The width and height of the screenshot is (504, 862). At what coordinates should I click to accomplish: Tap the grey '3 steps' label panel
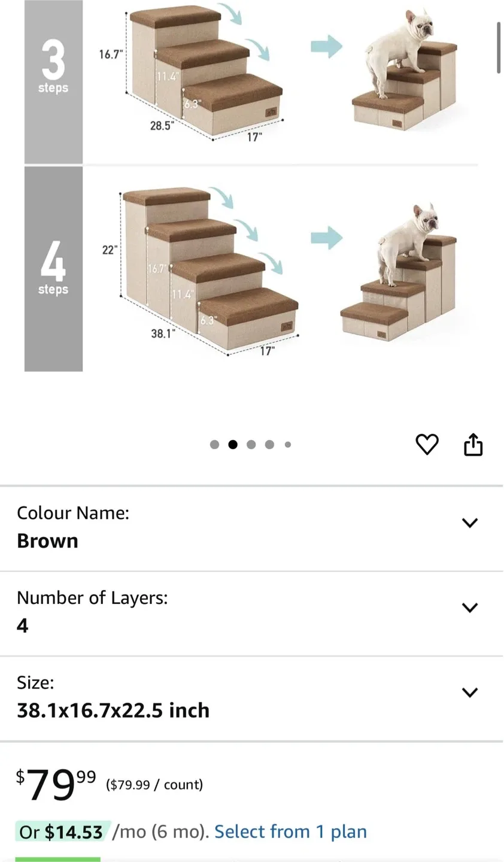(x=53, y=81)
